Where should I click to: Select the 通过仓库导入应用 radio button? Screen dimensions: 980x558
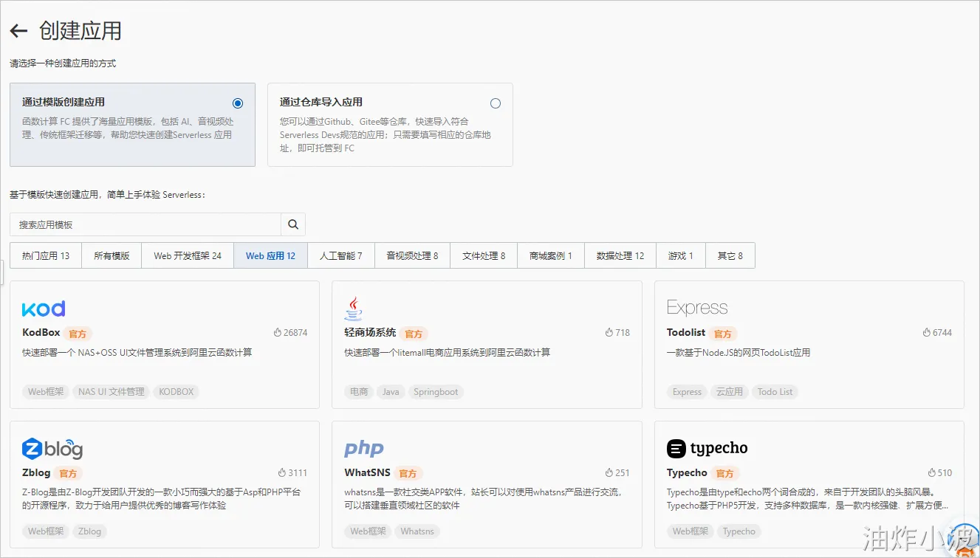coord(496,103)
